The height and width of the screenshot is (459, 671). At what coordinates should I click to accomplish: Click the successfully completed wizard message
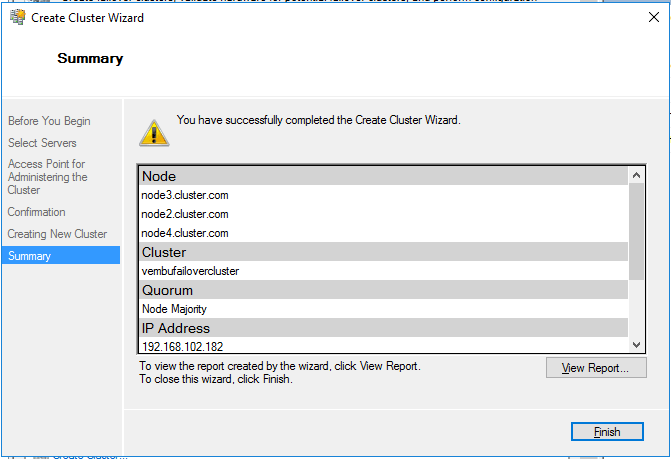click(319, 120)
